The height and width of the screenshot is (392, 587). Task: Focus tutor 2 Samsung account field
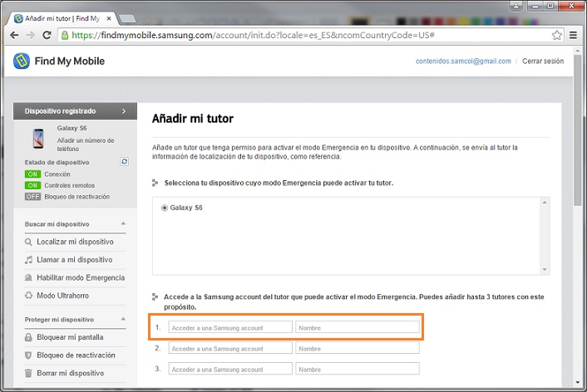point(230,348)
